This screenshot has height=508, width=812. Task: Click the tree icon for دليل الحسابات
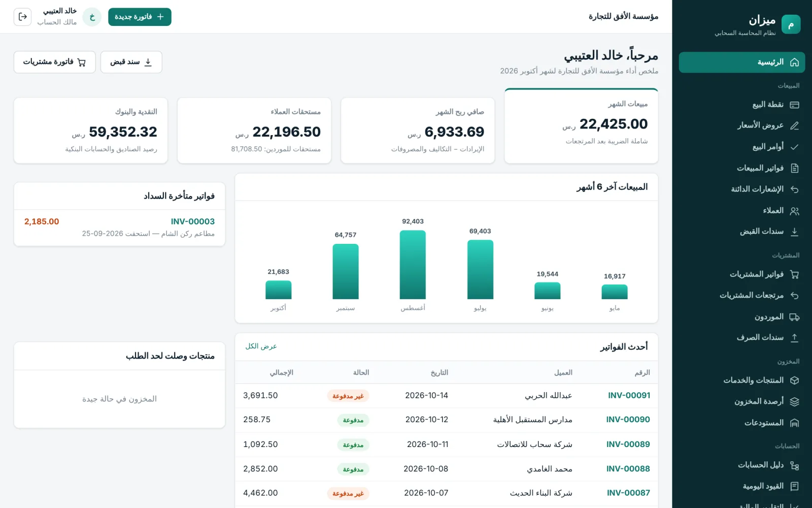point(794,465)
